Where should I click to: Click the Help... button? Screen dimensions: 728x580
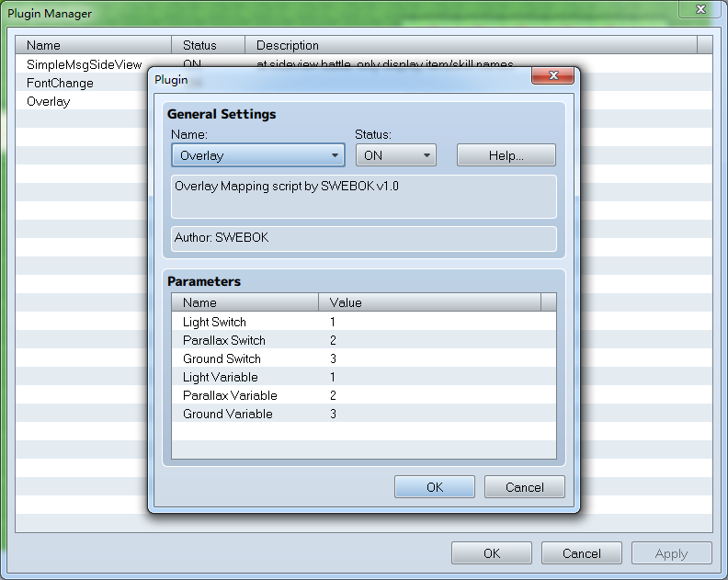506,155
